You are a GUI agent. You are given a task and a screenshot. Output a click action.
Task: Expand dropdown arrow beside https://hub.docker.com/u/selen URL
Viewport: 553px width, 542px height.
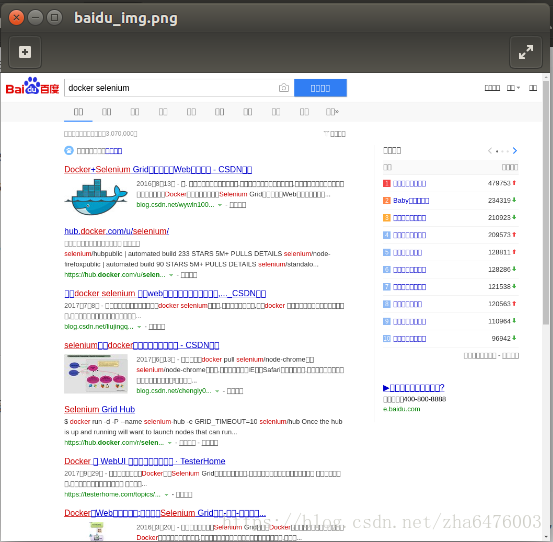click(171, 275)
